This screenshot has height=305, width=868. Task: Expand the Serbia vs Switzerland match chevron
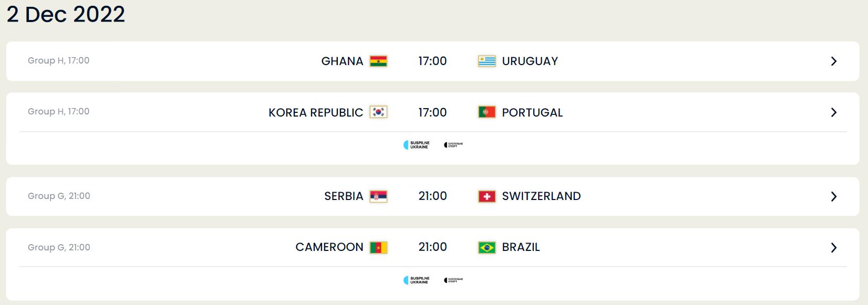(834, 196)
